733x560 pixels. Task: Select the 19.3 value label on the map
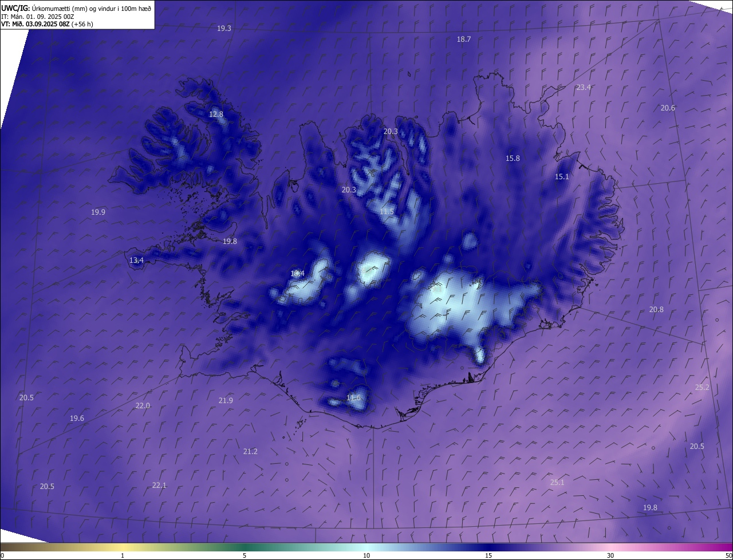coord(224,29)
